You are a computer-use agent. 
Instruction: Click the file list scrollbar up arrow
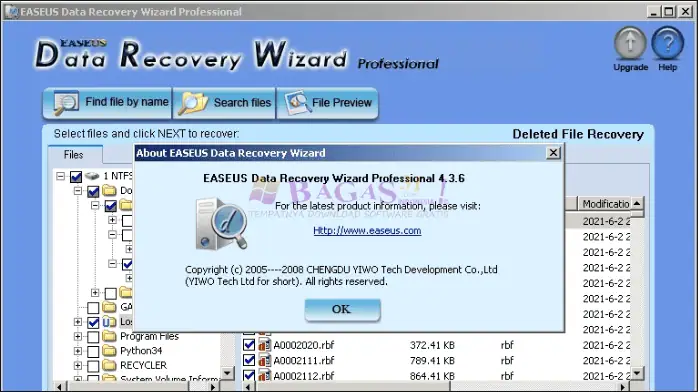[x=637, y=204]
